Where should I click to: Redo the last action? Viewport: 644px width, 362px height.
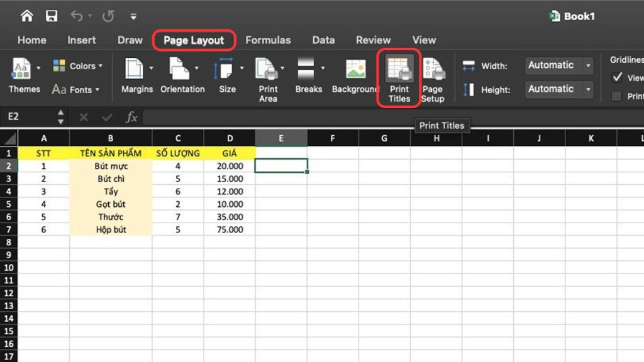click(108, 16)
